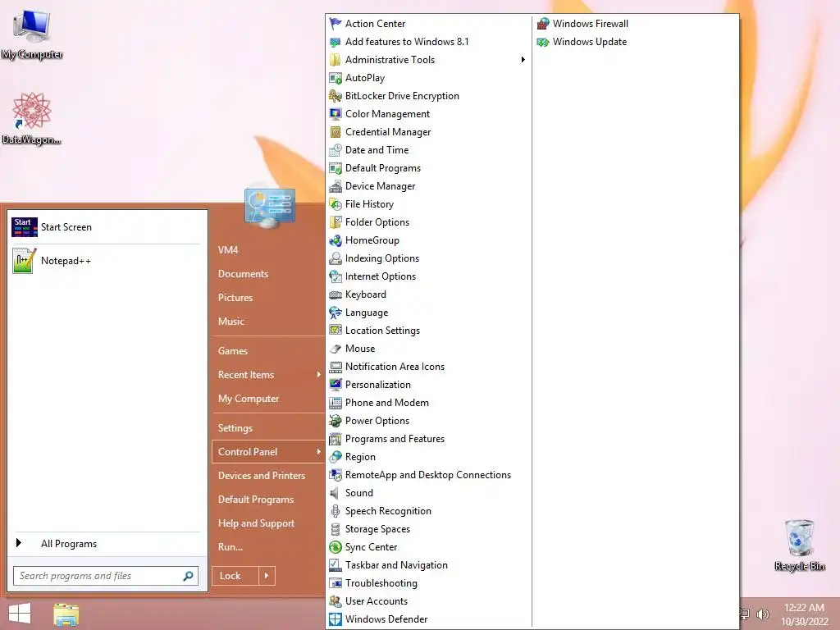Open the Start Screen tile icon
The width and height of the screenshot is (840, 630).
coord(24,227)
